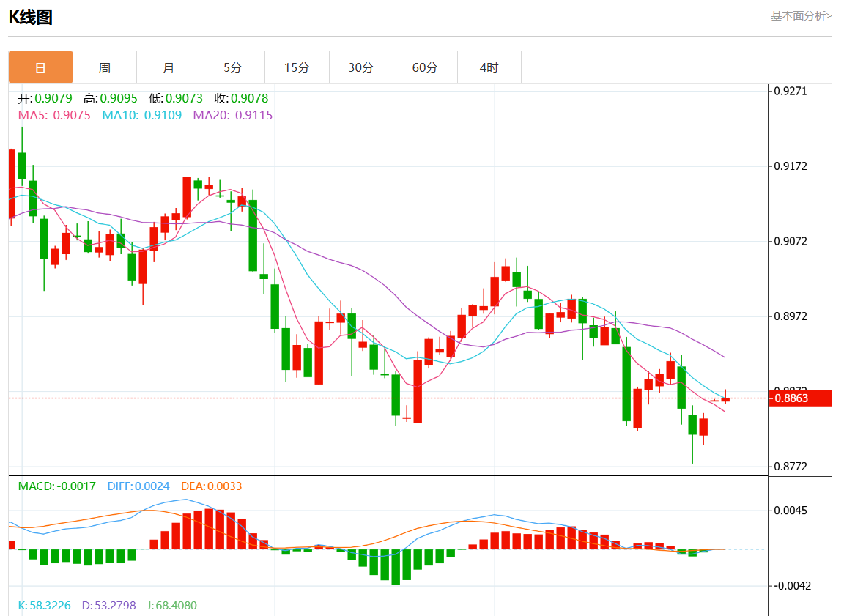Open the 4时 chart tab
Viewport: 844px width, 616px height.
[489, 67]
